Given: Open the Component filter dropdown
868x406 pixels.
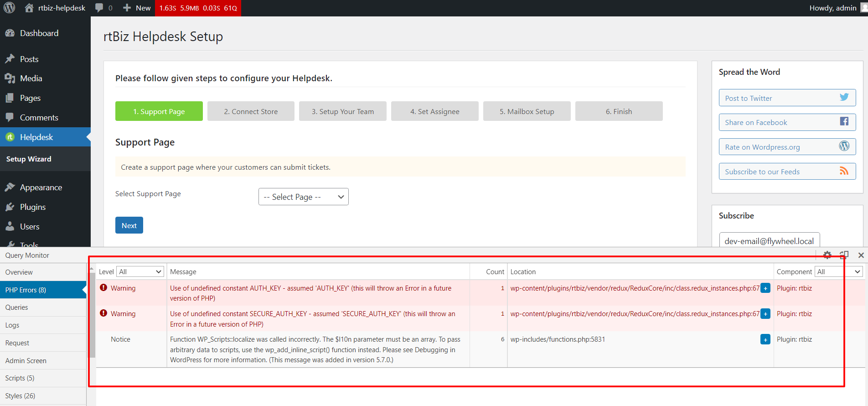Looking at the screenshot, I should (839, 271).
